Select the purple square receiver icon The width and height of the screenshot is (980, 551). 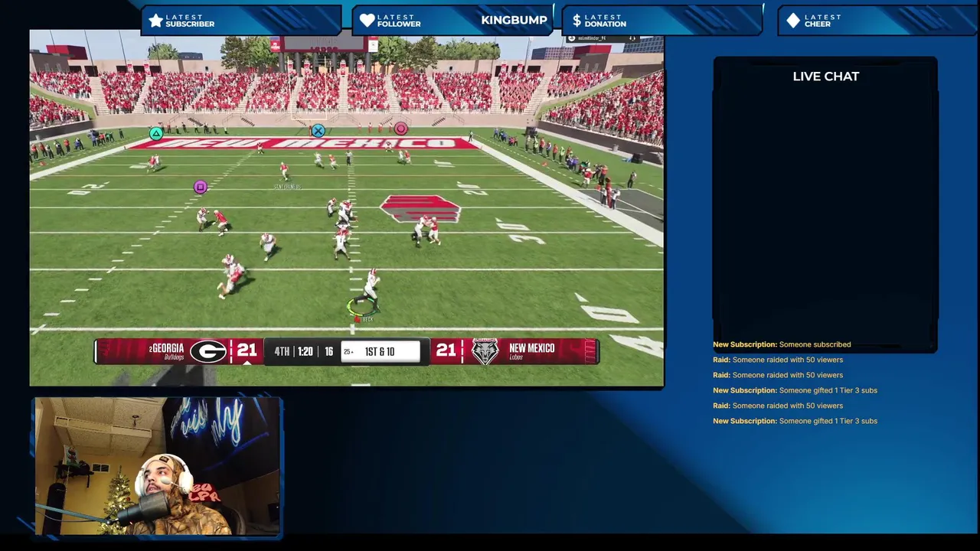pyautogui.click(x=200, y=187)
